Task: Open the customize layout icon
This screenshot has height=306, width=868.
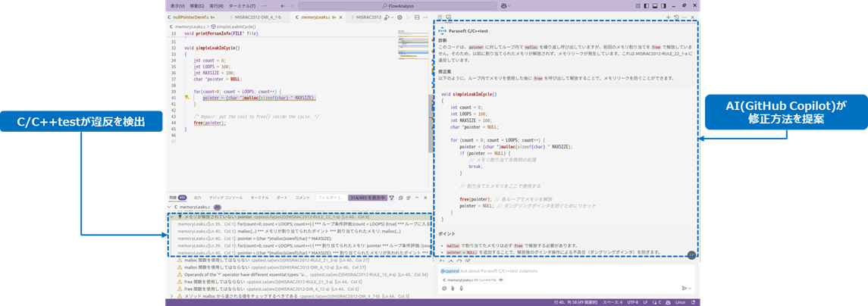Action: [638, 5]
